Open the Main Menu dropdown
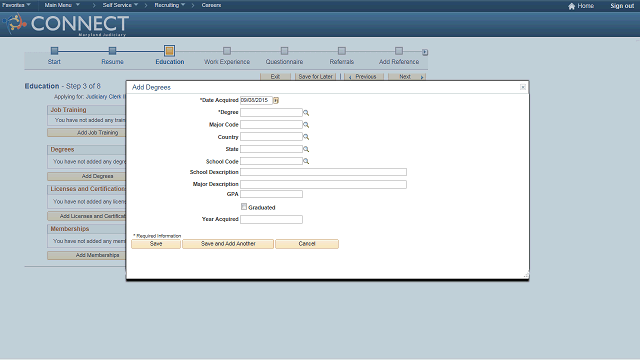 tap(62, 5)
